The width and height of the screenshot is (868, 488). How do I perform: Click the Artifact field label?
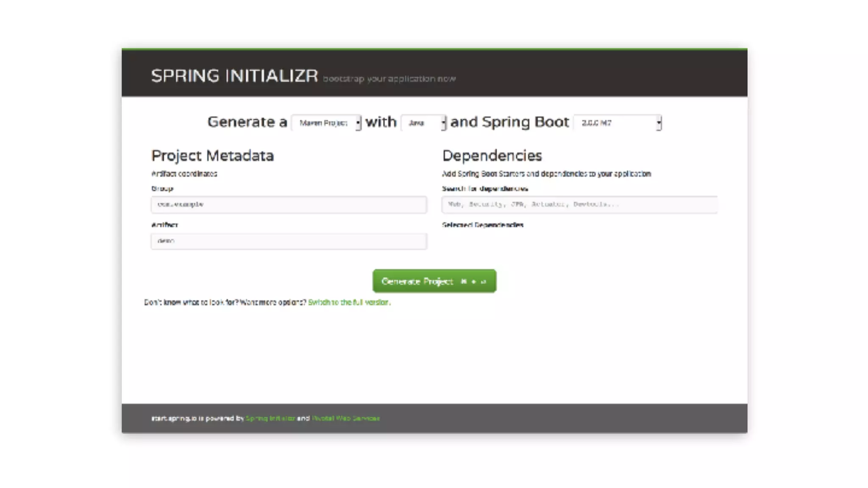point(164,225)
